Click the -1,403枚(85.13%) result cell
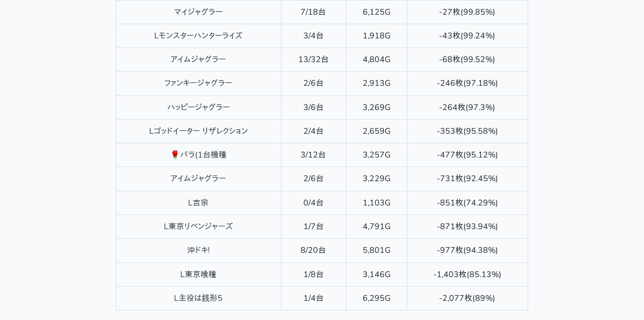The width and height of the screenshot is (644, 320). [x=467, y=274]
